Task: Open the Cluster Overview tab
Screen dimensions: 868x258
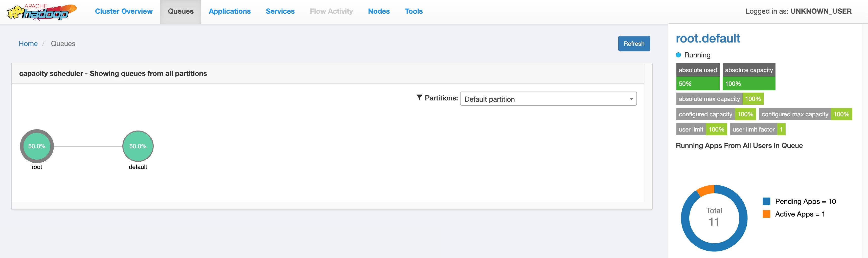Action: coord(124,11)
